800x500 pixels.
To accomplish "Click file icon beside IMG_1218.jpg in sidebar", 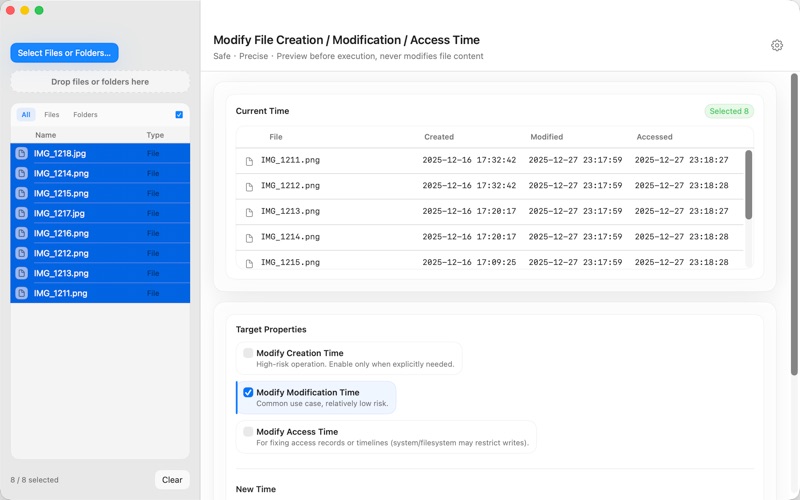I will pyautogui.click(x=21, y=153).
